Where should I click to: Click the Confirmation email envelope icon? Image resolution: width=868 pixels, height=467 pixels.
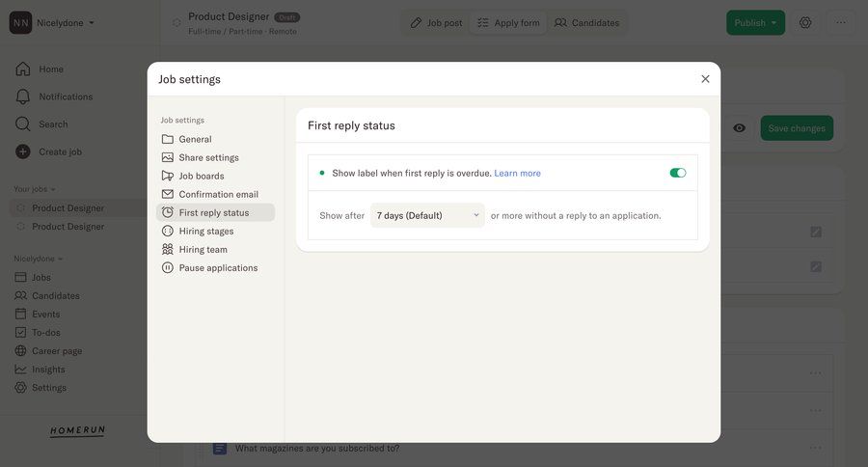(167, 194)
